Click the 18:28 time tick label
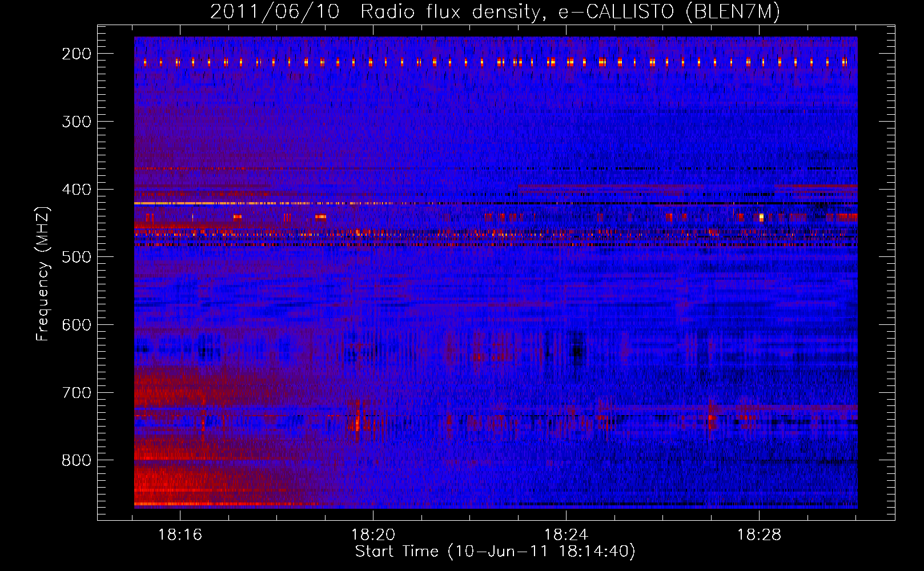The width and height of the screenshot is (924, 571). (x=759, y=535)
